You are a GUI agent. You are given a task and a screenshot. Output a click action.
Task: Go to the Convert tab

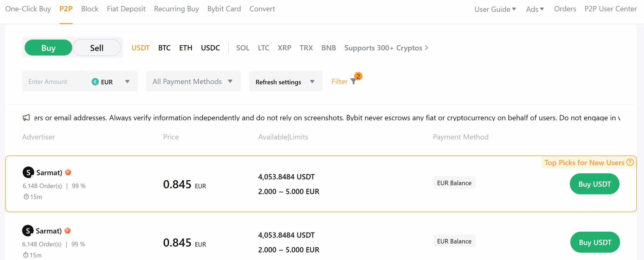pos(262,9)
